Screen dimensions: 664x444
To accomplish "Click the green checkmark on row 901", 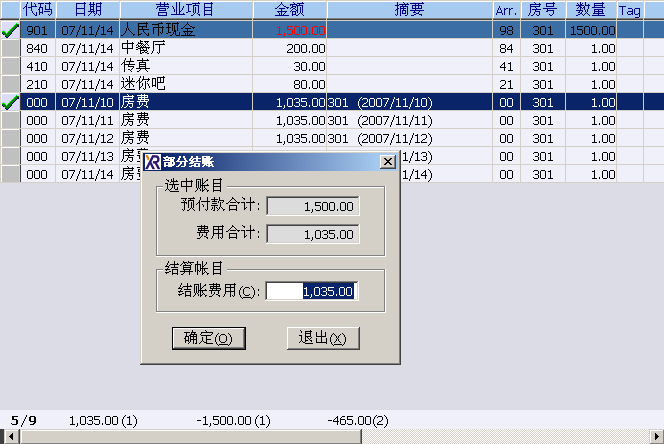I will (x=10, y=30).
